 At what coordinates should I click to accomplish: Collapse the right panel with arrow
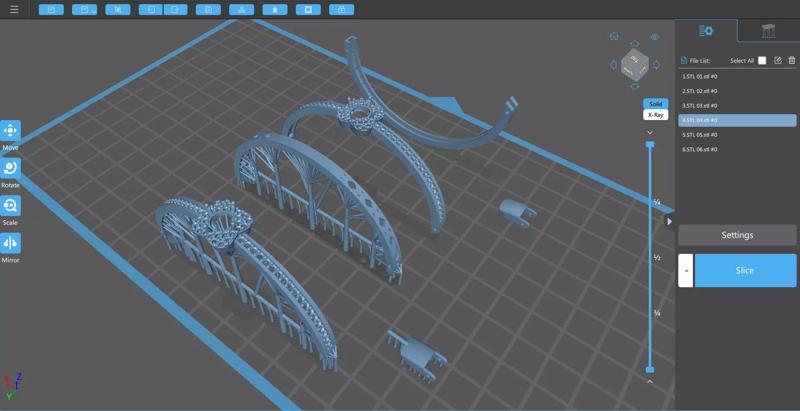pos(669,221)
